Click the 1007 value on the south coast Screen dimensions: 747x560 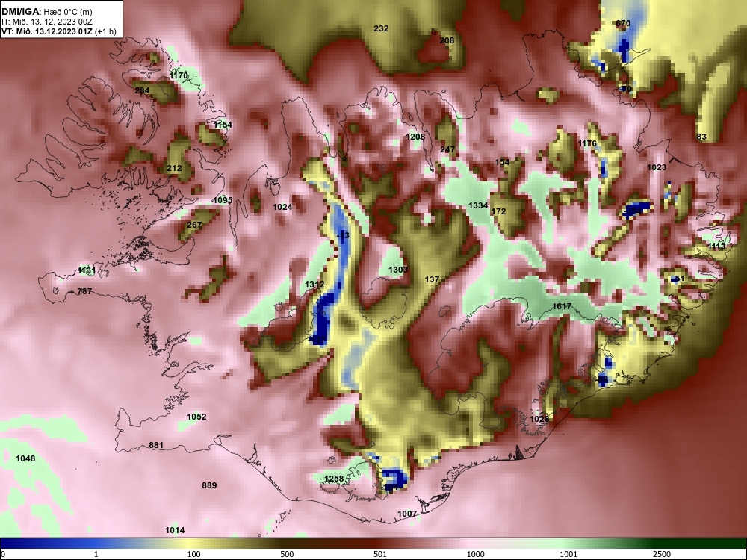tap(407, 514)
